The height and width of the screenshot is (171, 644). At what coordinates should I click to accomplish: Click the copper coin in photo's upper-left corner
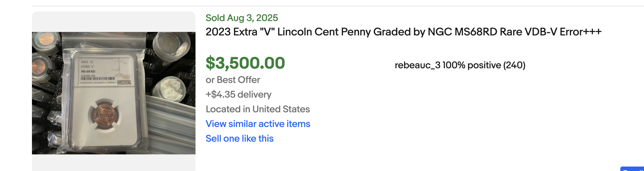pyautogui.click(x=47, y=40)
